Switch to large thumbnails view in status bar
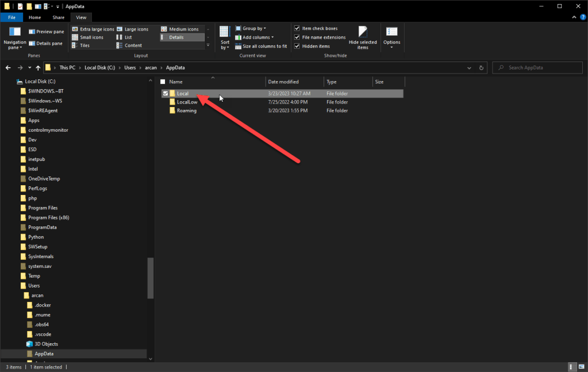The image size is (588, 372). click(581, 367)
